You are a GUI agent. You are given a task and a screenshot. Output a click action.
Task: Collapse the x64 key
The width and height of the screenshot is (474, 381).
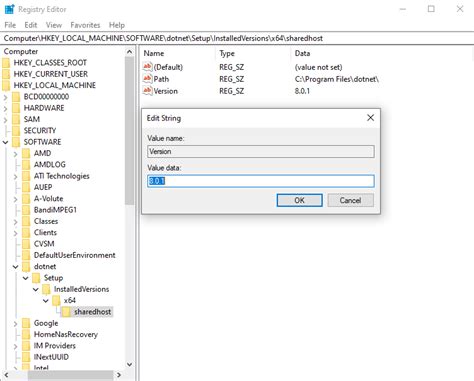[x=46, y=301]
